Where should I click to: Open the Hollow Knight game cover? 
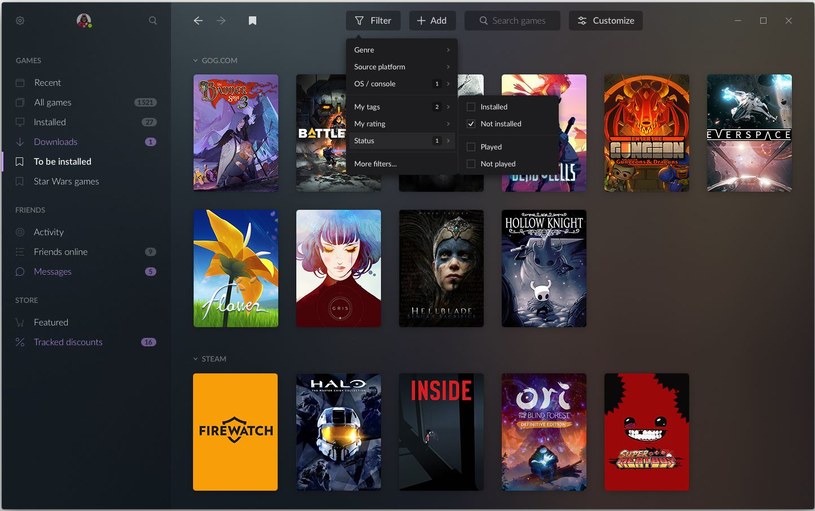pyautogui.click(x=544, y=269)
